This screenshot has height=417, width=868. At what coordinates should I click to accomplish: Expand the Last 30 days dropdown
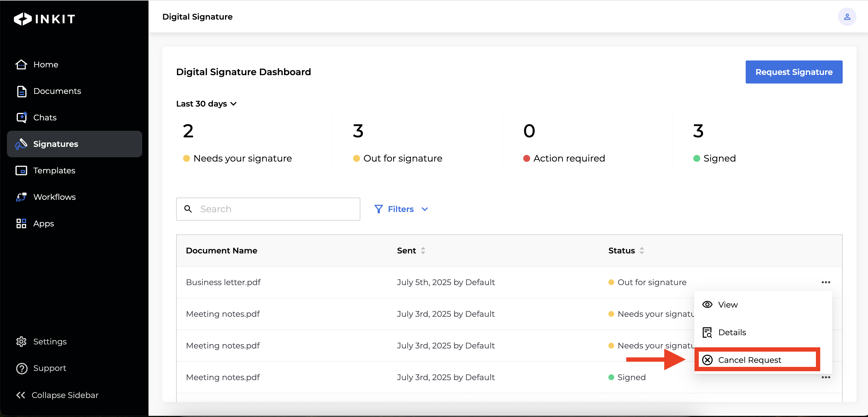(206, 104)
